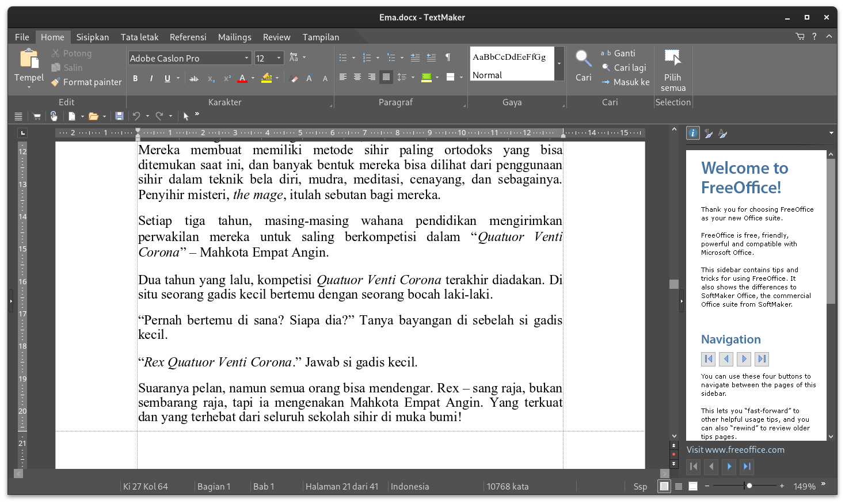Expand the font size 12 dropdown

pyautogui.click(x=279, y=58)
